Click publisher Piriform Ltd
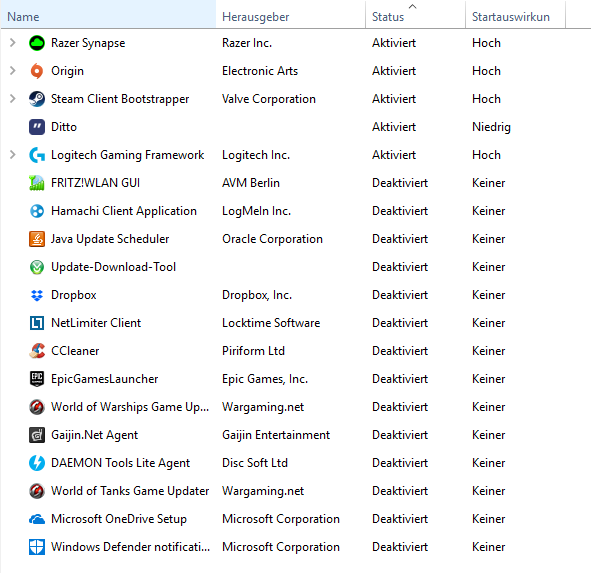Image resolution: width=591 pixels, height=573 pixels. point(253,351)
